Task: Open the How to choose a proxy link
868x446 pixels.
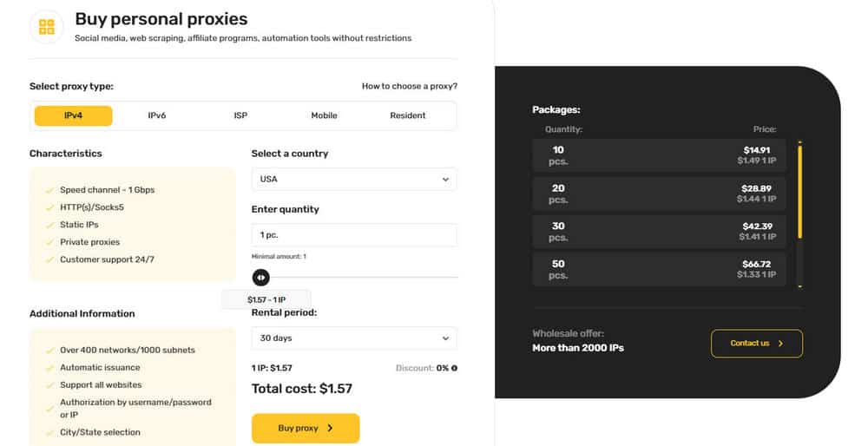Action: (410, 86)
